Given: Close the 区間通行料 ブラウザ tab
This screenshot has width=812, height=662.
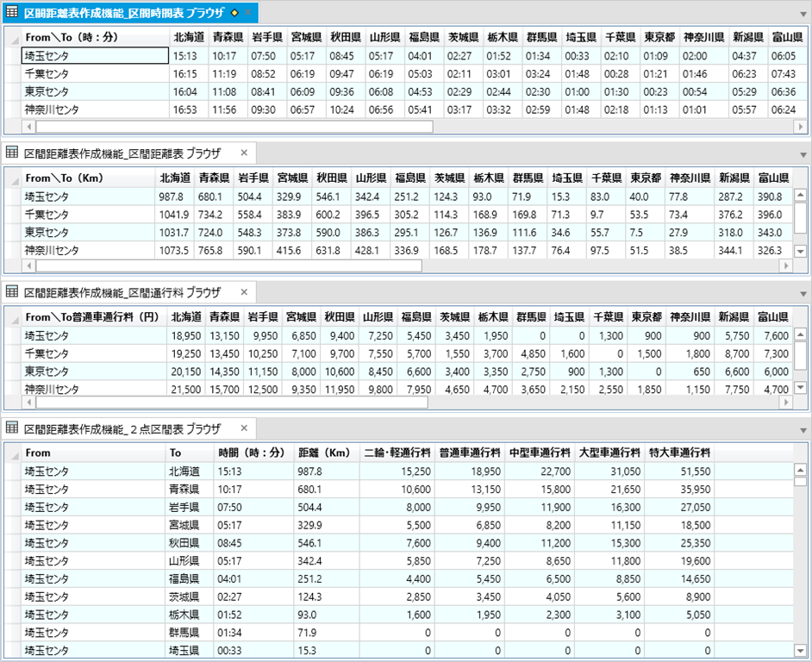Looking at the screenshot, I should (245, 292).
